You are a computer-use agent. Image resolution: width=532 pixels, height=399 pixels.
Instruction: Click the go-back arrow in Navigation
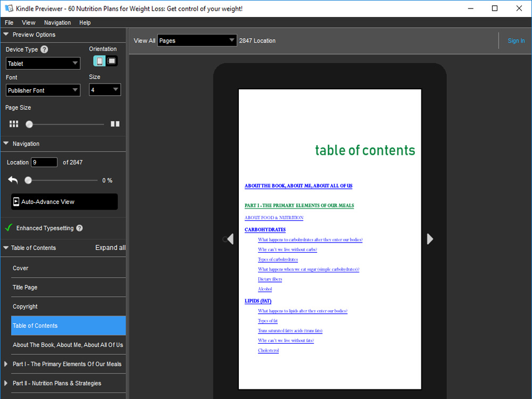[x=13, y=180]
